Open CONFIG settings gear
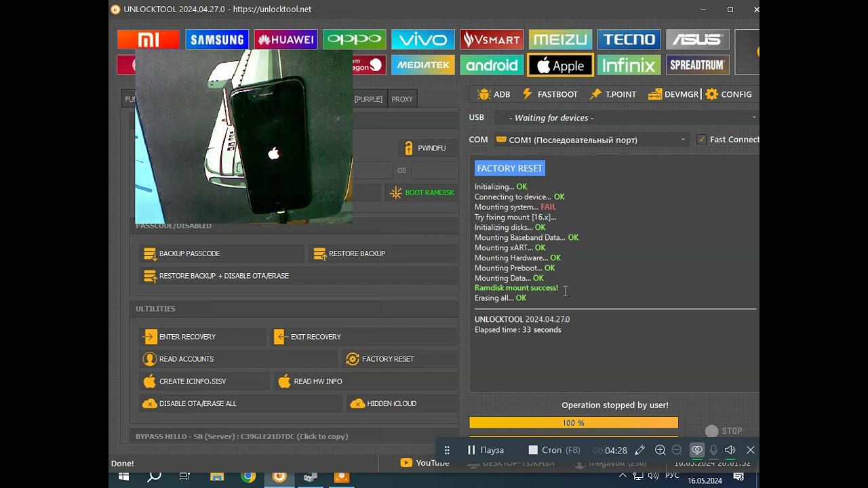 [x=729, y=94]
